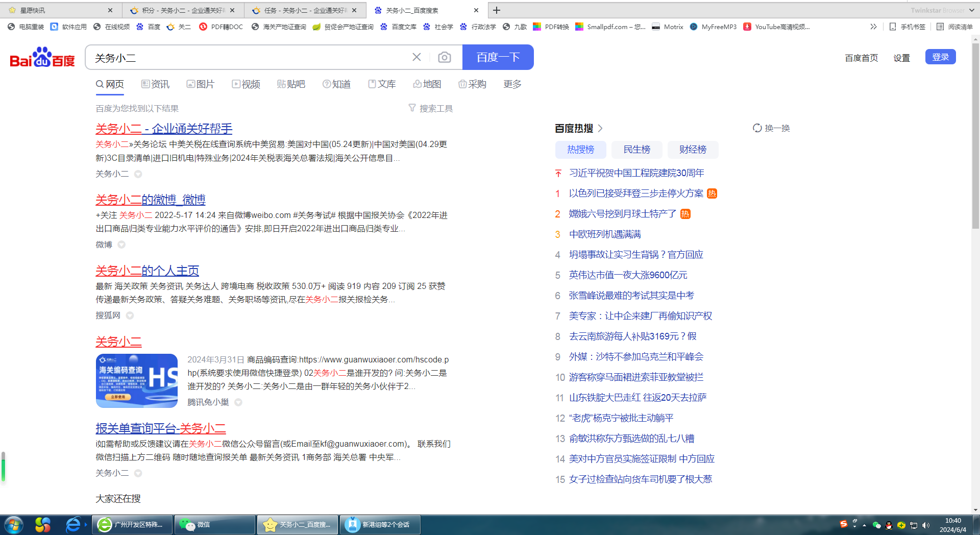
Task: Select the 贴吧 search category
Action: tap(291, 84)
